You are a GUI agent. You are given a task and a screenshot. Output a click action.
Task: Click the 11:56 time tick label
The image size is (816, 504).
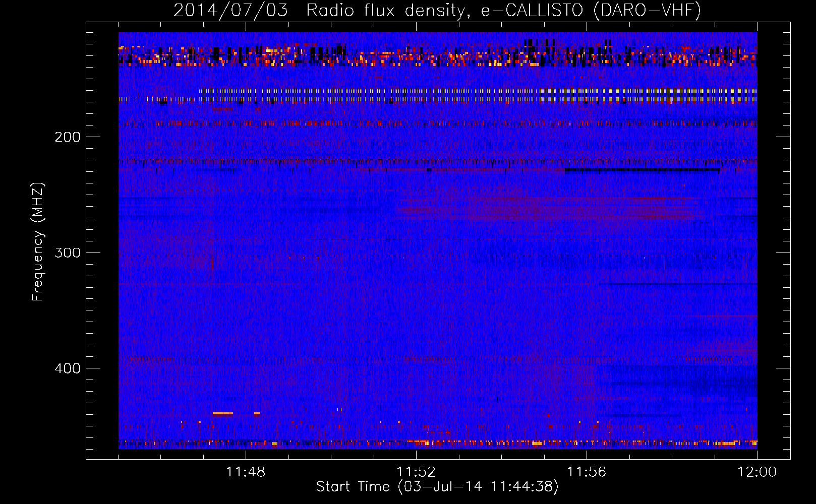click(587, 472)
